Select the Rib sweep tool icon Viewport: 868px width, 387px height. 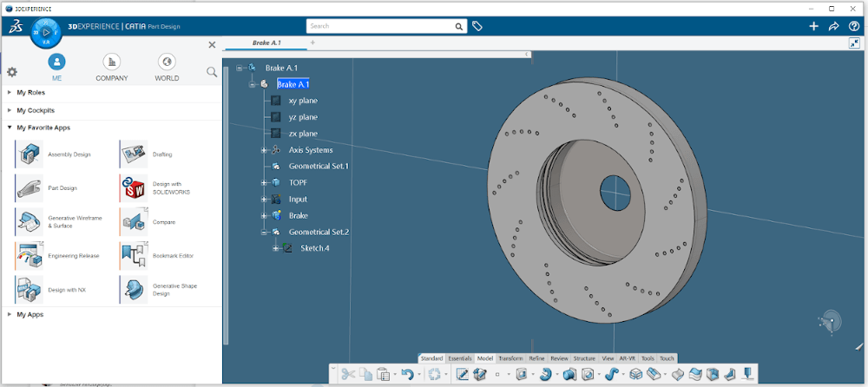[x=612, y=374]
